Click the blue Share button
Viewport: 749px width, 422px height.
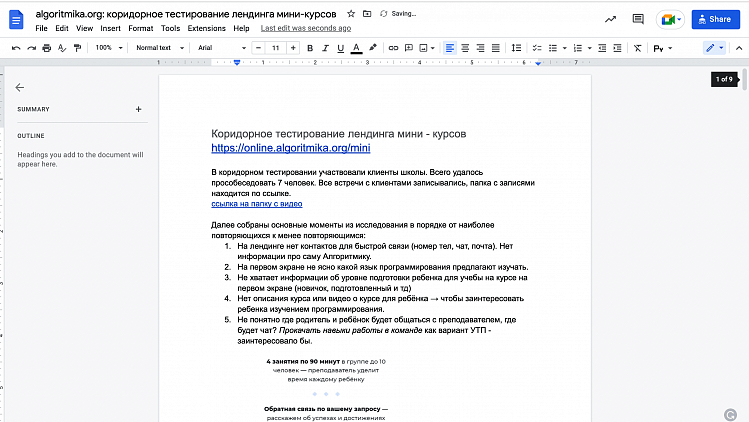coord(713,20)
